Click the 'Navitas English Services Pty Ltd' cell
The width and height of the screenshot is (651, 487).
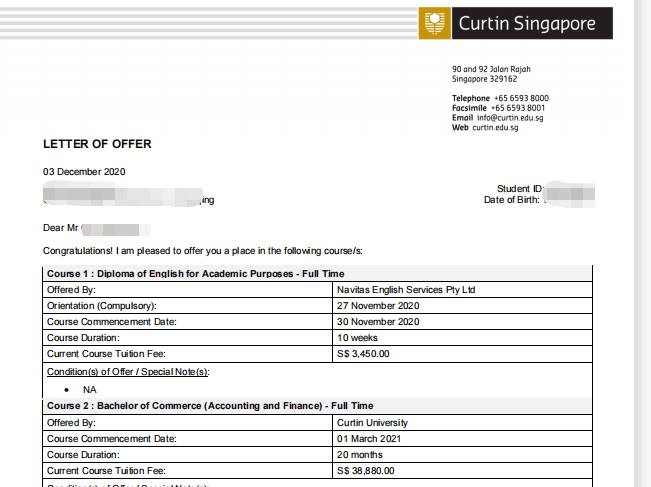462,290
